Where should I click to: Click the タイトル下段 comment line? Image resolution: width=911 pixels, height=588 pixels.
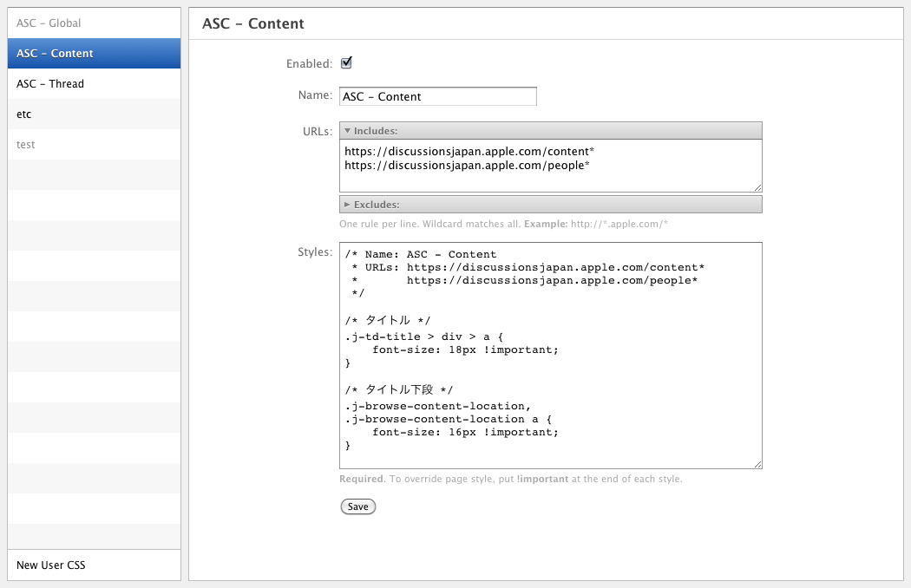399,389
